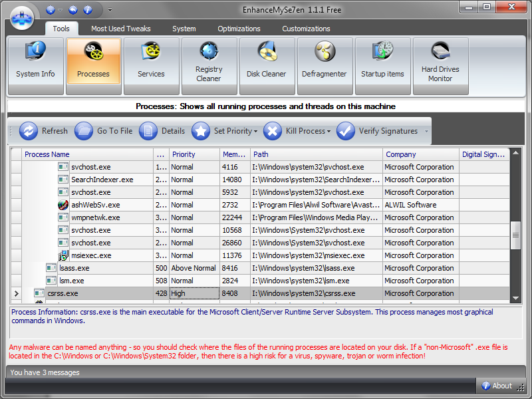Click Verify Signatures in the toolbar

(x=378, y=131)
